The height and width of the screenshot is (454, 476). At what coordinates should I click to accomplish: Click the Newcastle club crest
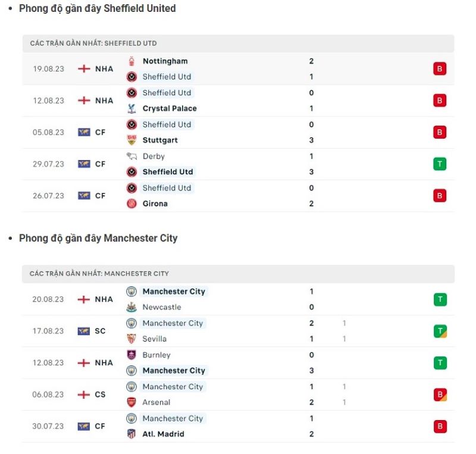click(131, 307)
